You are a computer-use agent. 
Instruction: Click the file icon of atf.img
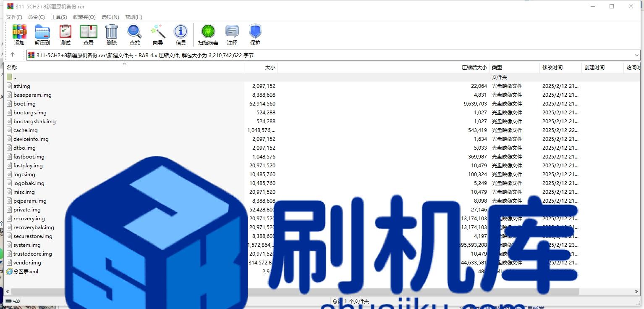pyautogui.click(x=10, y=86)
